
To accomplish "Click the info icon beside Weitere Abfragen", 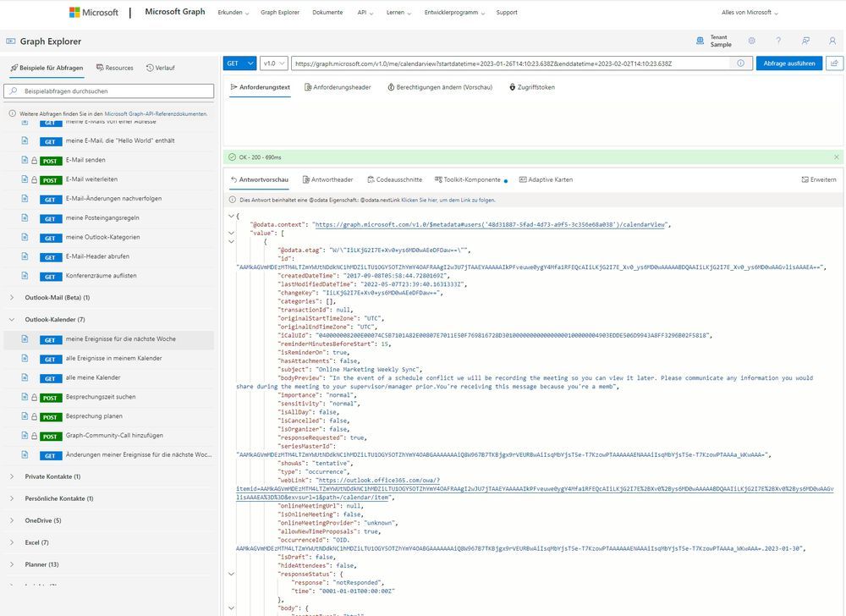I will (13, 113).
